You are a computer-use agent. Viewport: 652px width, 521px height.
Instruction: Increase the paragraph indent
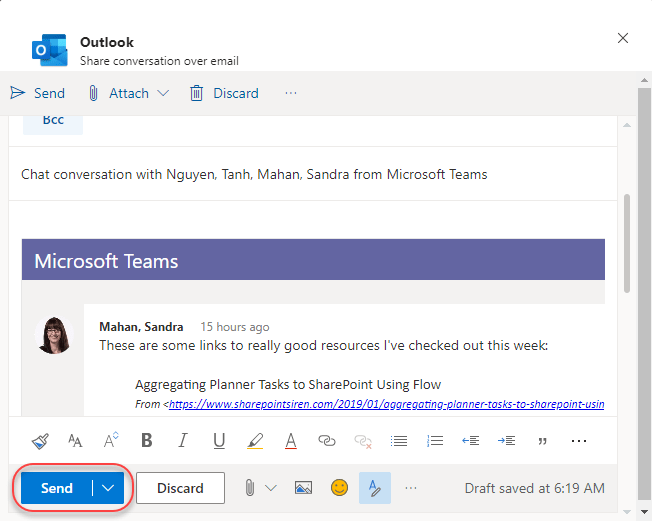507,440
